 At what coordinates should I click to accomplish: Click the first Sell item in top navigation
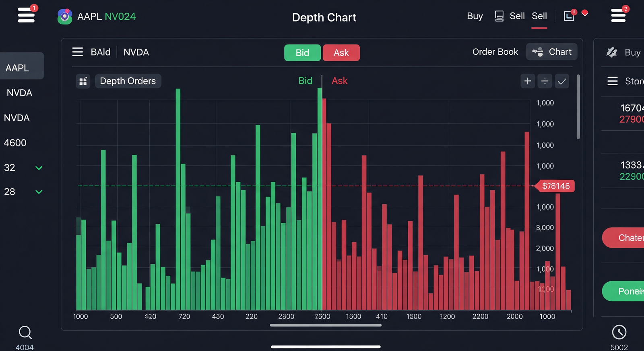click(517, 16)
